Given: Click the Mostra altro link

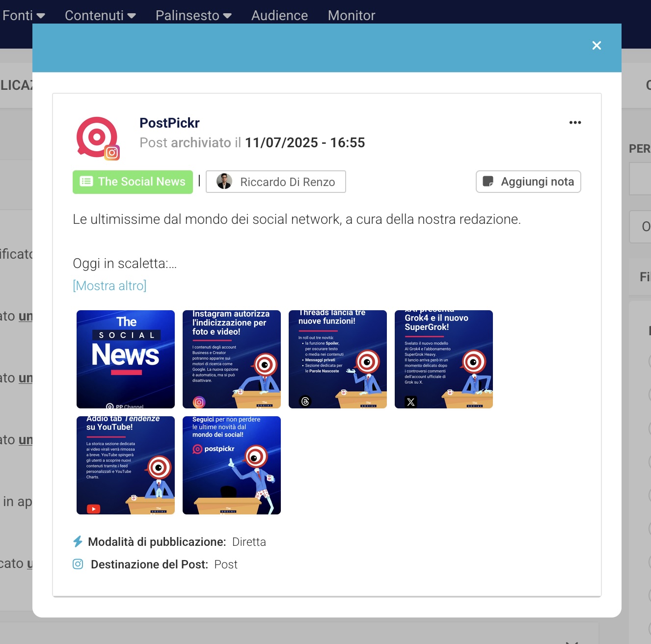Looking at the screenshot, I should click(109, 286).
